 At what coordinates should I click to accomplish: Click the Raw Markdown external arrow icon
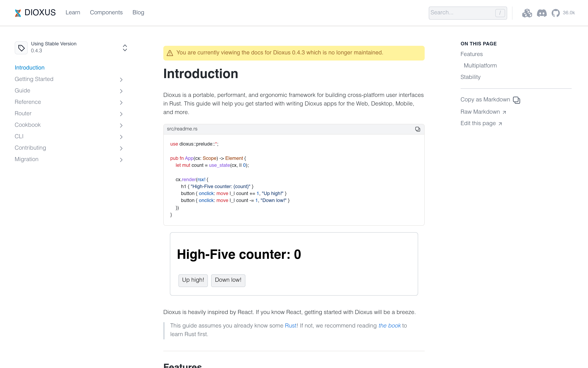coord(504,112)
